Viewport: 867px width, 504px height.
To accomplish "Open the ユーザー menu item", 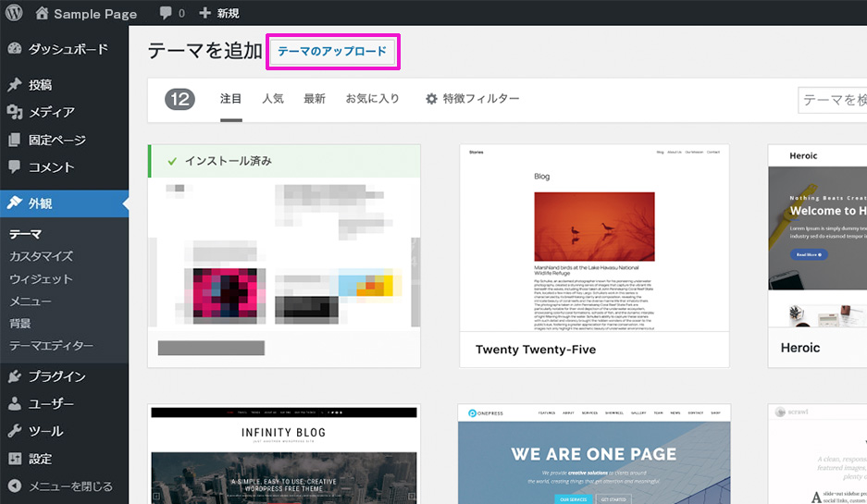I will pos(51,404).
